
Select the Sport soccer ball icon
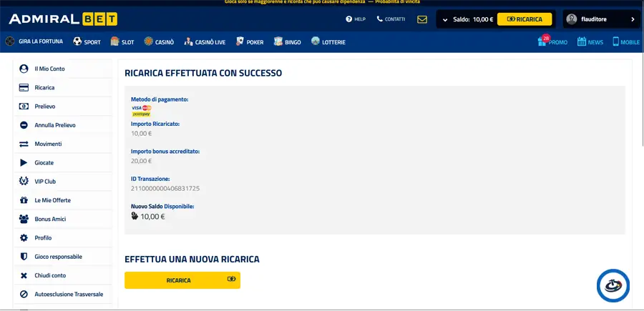77,41
